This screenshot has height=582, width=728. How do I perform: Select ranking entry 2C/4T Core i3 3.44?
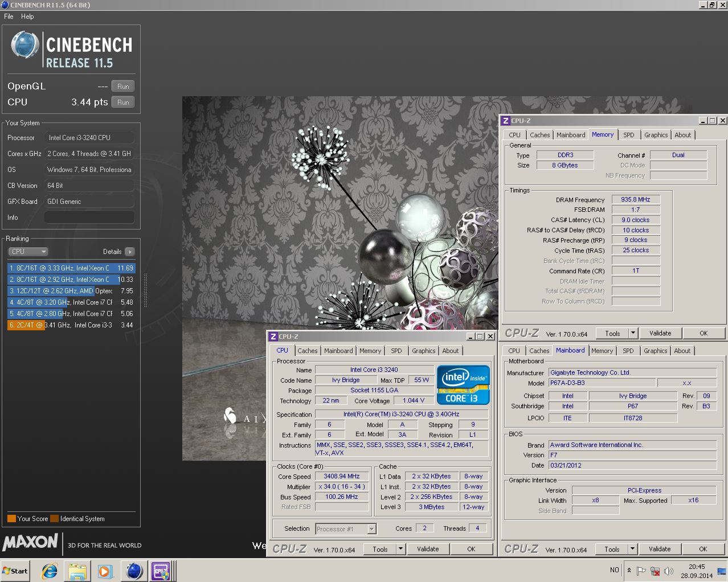[71, 325]
